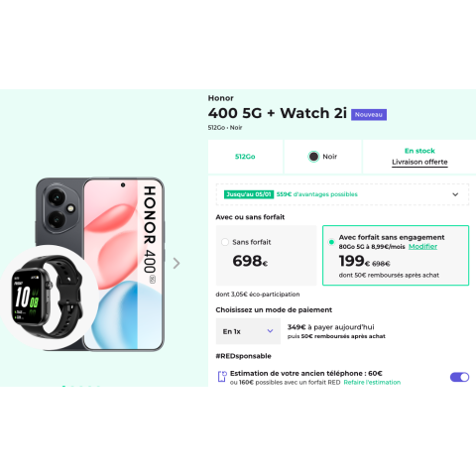Open the Modifier plan link
Screen dimensions: 476x476
click(x=422, y=247)
